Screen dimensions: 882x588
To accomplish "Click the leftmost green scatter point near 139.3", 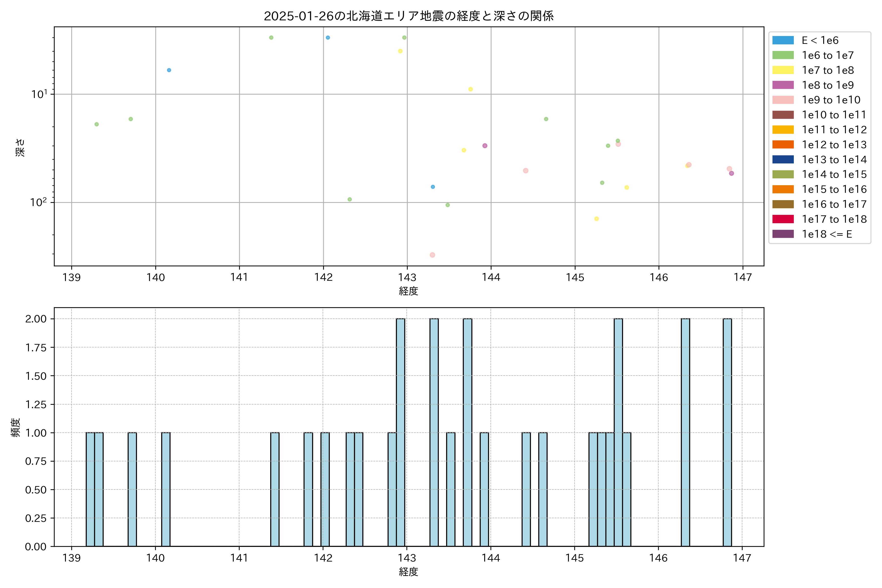I will point(96,124).
